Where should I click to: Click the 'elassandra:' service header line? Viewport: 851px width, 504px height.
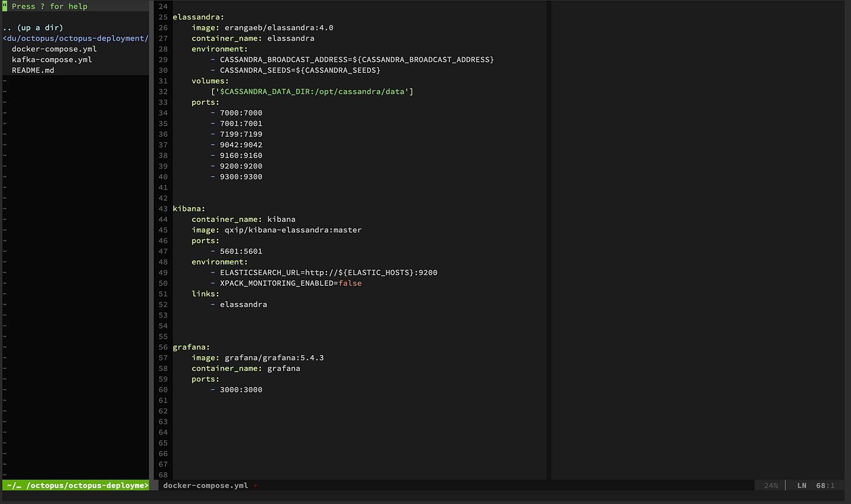click(x=198, y=17)
